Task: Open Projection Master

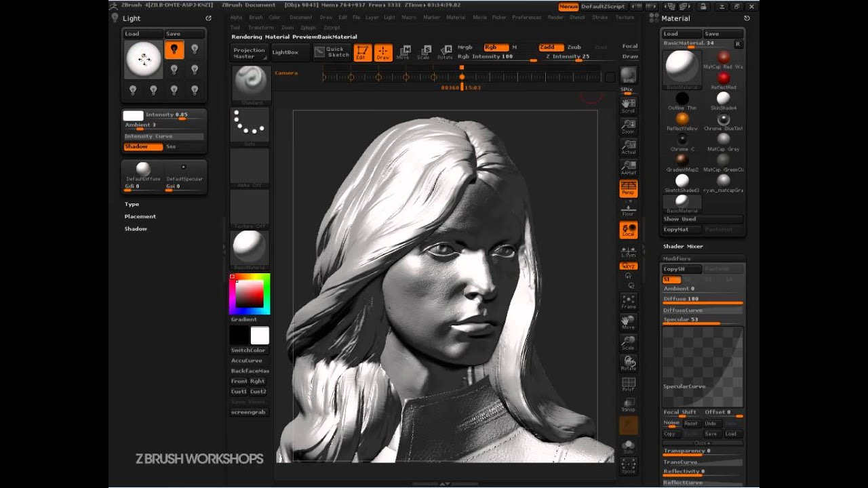Action: pos(249,53)
